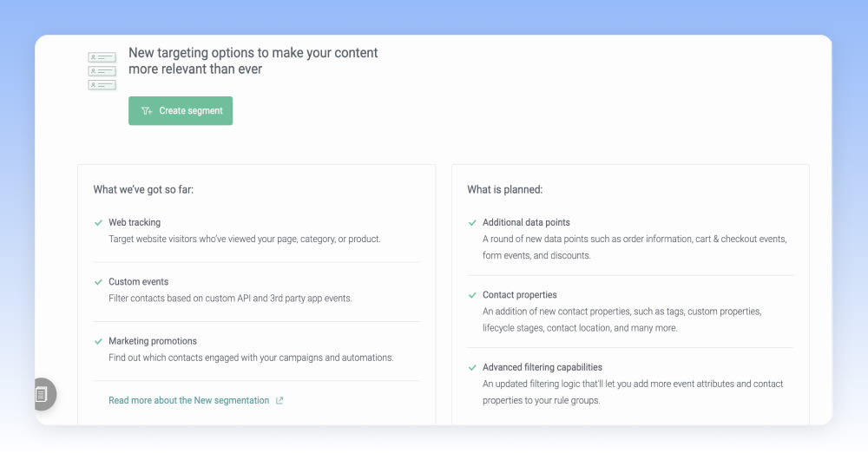
Task: Select the Contact properties title
Action: click(520, 295)
